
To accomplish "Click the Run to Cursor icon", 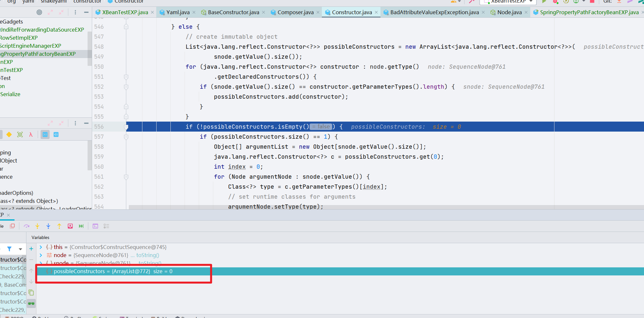I will pos(81,226).
